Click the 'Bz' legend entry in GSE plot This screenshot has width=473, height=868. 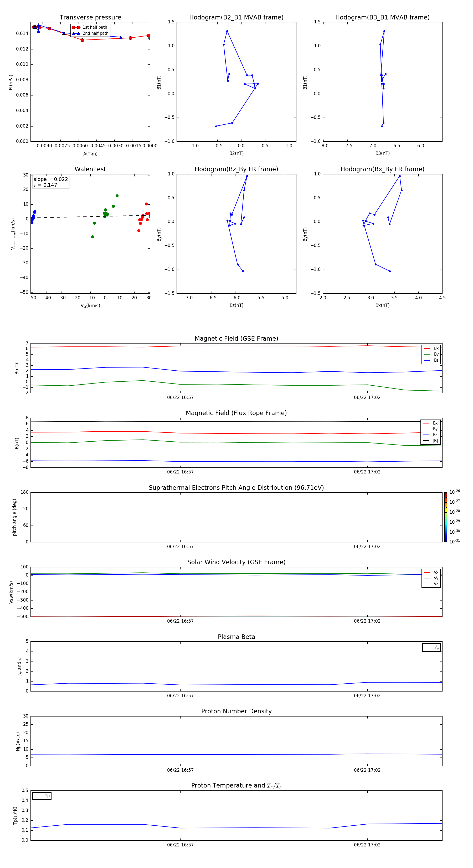(431, 360)
